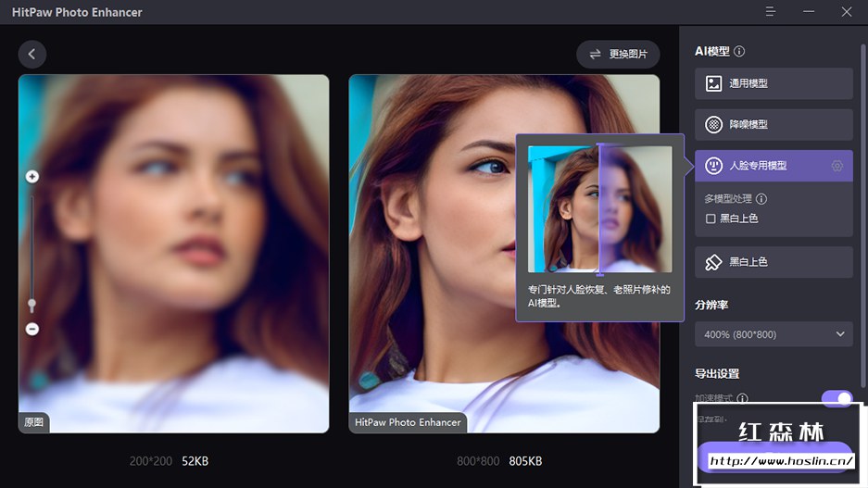Open the 400% (800*800) resolution dropdown
This screenshot has width=868, height=488.
coord(774,334)
